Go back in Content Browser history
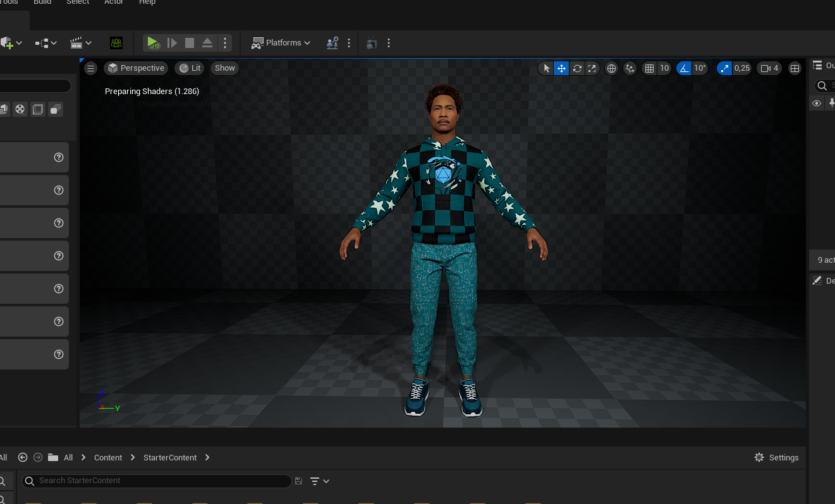Screen dimensions: 835x504 (23, 457)
